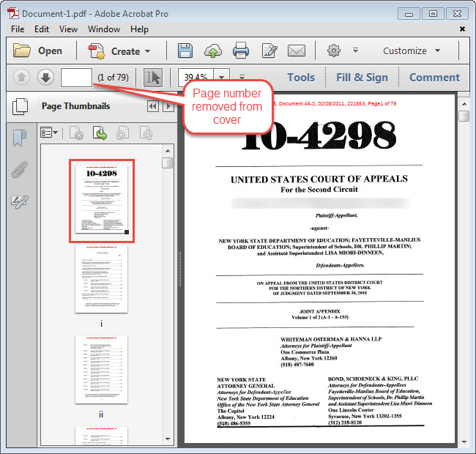Toggle the Page Thumbnails panel icon
Viewport: 476px width, 454px height.
(x=21, y=107)
